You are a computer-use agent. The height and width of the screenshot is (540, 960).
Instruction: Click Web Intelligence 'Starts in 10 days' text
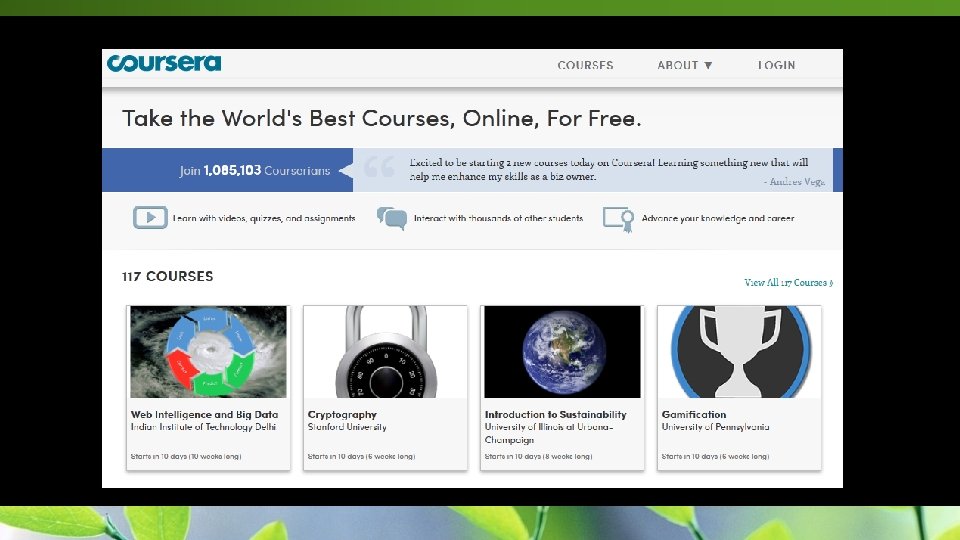coord(186,456)
